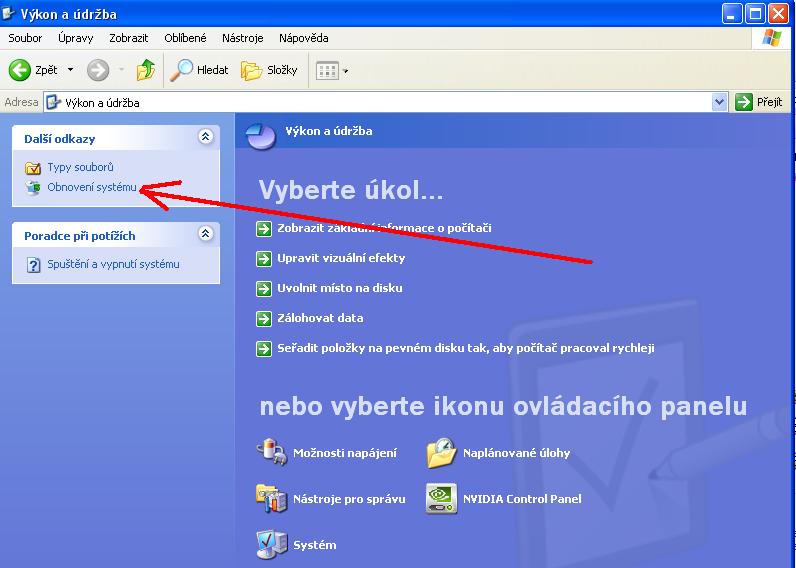Image resolution: width=796 pixels, height=568 pixels.
Task: Click the Přejít go button
Action: [x=758, y=103]
